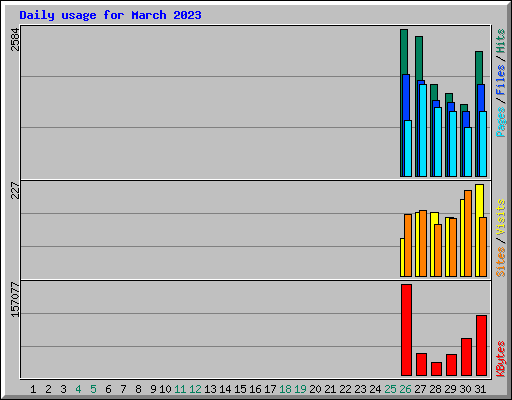
Task: Click day 31 on the x-axis
Action: (x=480, y=389)
